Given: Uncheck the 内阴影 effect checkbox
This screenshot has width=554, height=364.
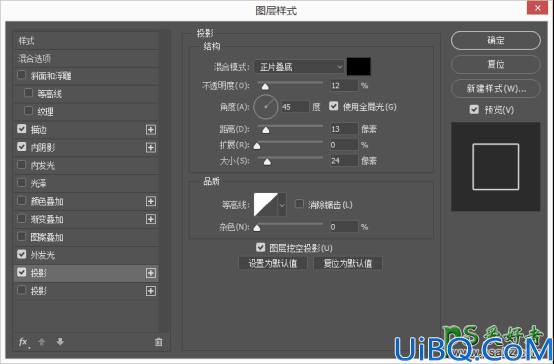Looking at the screenshot, I should 22,146.
